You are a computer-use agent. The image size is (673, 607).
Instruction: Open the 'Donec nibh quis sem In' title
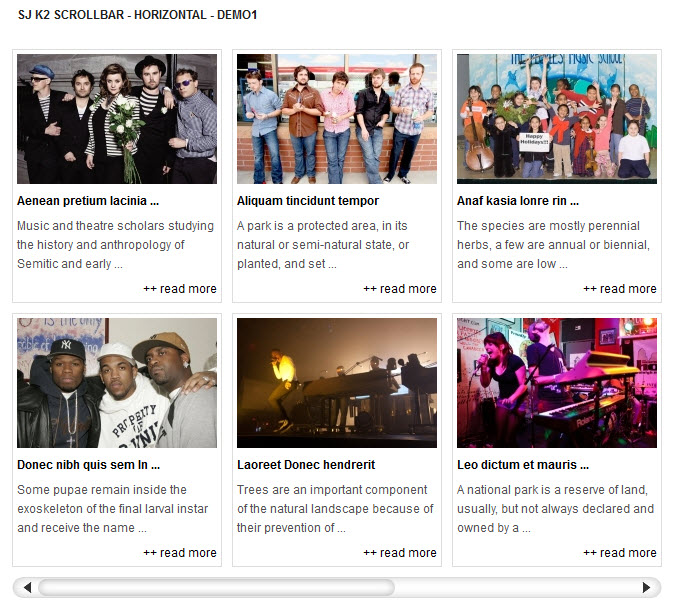click(x=88, y=465)
